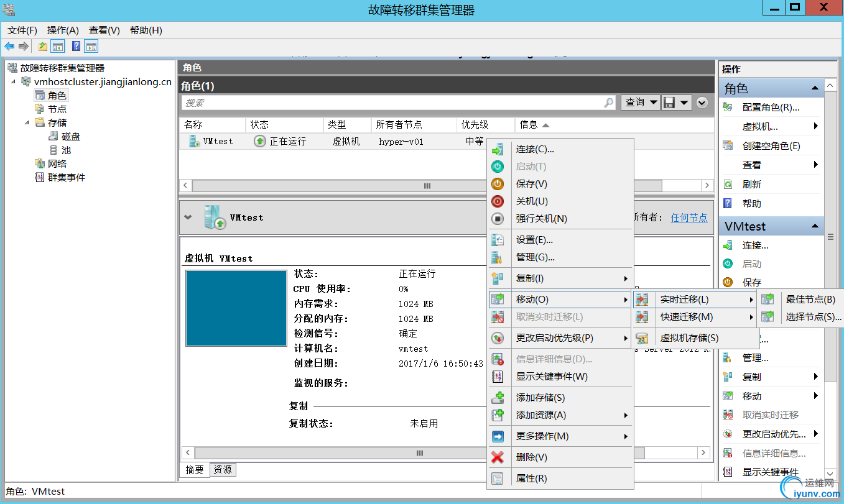
Task: Open the 帮助(H) menu in the menu bar
Action: pos(146,30)
